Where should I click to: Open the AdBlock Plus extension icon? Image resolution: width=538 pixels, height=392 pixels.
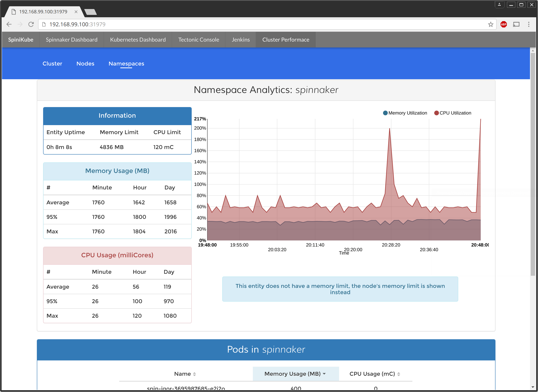[x=503, y=24]
